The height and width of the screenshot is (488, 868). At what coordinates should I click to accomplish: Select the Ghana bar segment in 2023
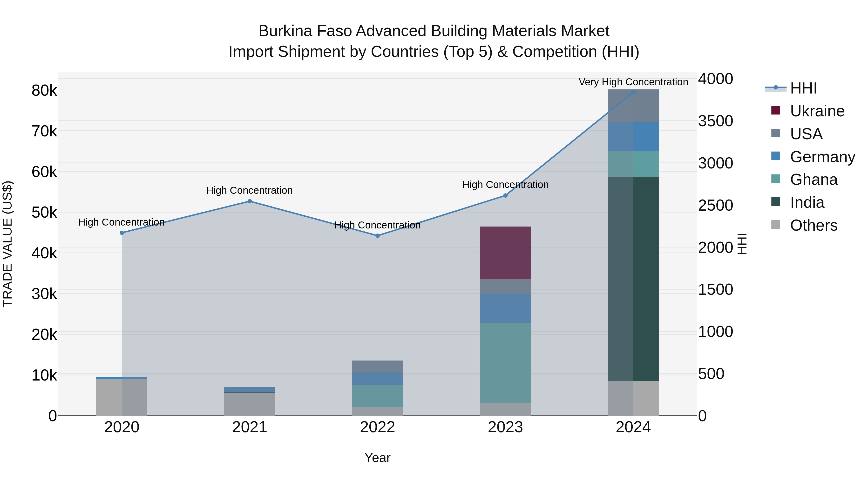505,363
